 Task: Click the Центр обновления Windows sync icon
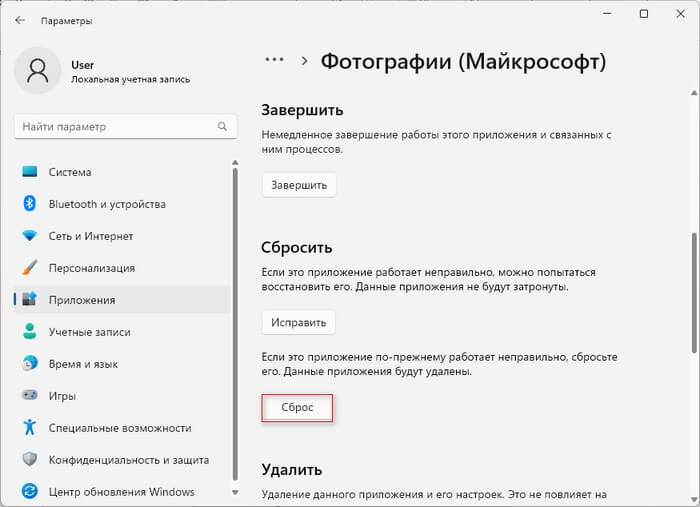coord(29,491)
